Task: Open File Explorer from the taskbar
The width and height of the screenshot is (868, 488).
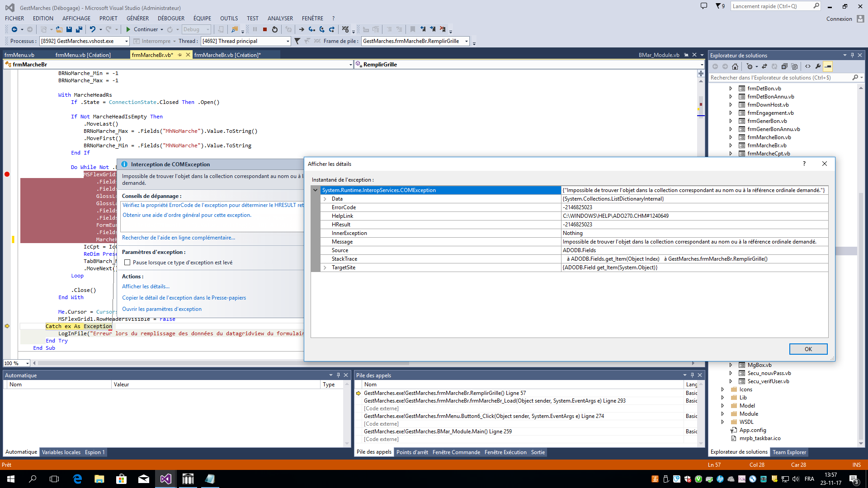Action: tap(99, 479)
